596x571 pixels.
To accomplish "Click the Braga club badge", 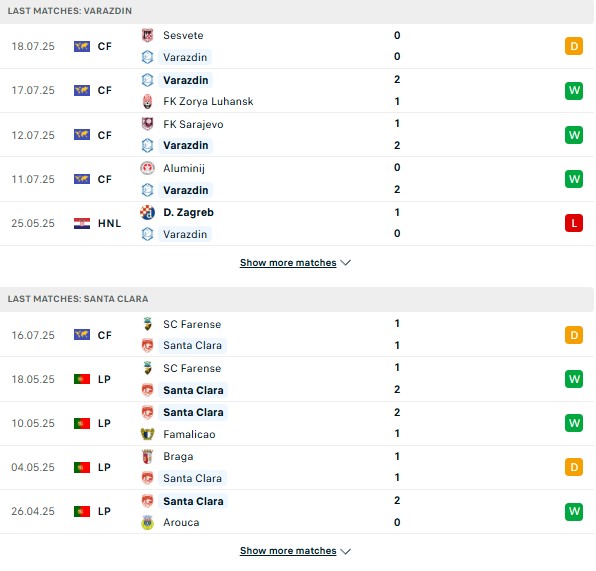I will click(x=147, y=456).
